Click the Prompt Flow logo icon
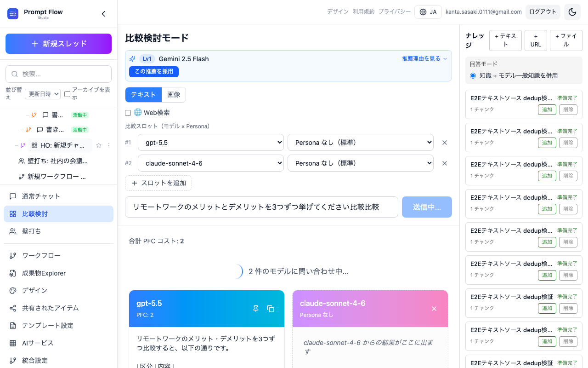588x368 pixels. point(13,14)
